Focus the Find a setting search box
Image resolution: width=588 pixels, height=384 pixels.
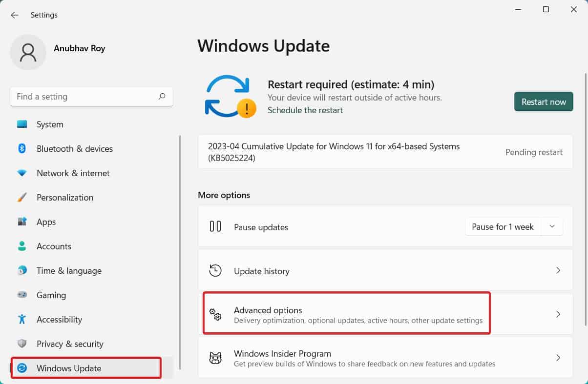83,97
